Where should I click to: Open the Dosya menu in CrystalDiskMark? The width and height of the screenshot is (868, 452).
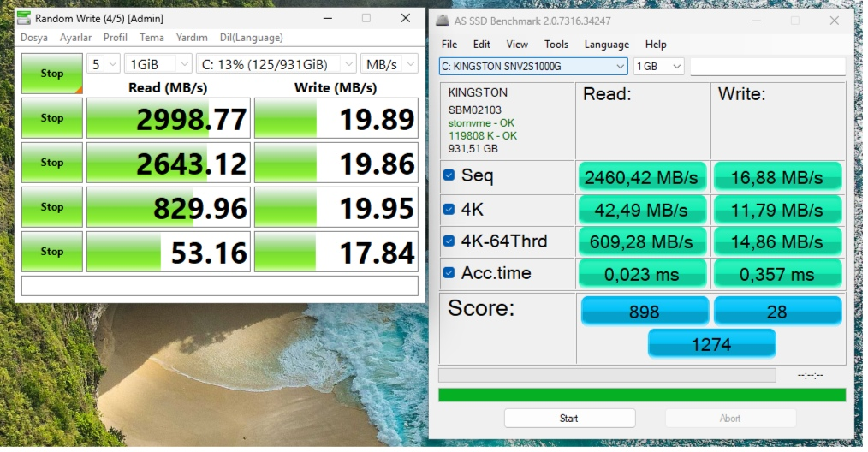pyautogui.click(x=34, y=38)
